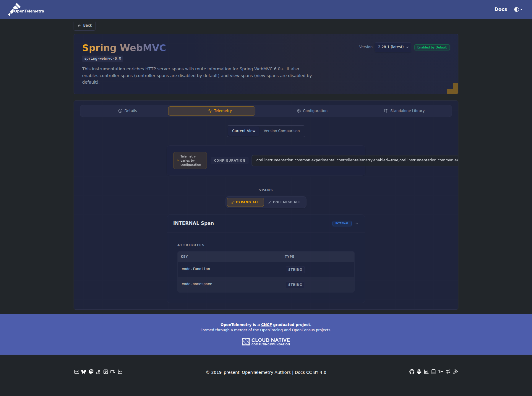
Task: Select the Telemetry tab
Action: click(212, 111)
